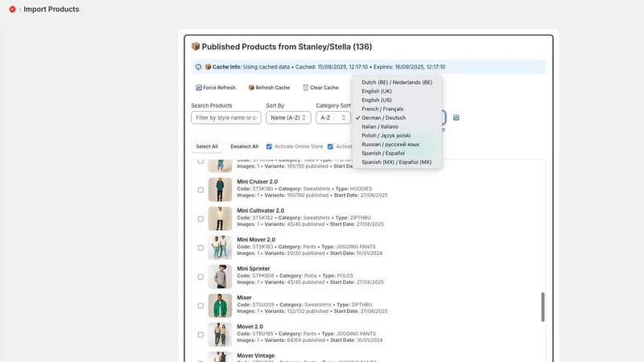Choose Spanish / Español language option

click(x=397, y=153)
